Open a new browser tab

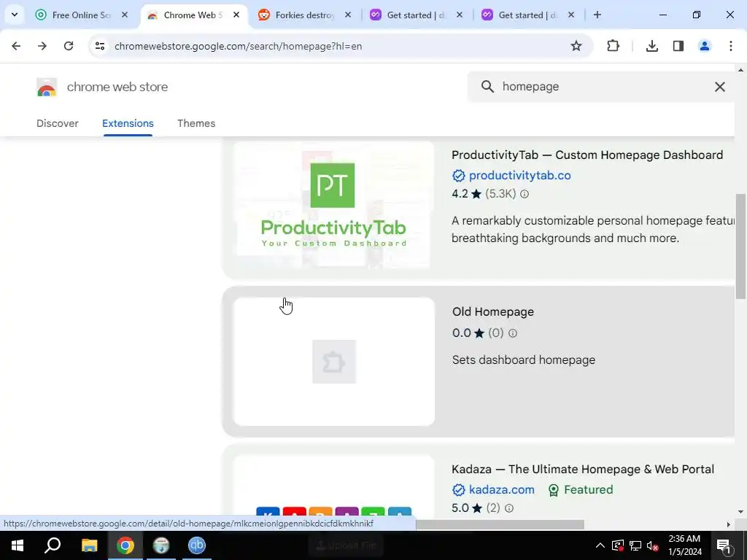coord(597,15)
